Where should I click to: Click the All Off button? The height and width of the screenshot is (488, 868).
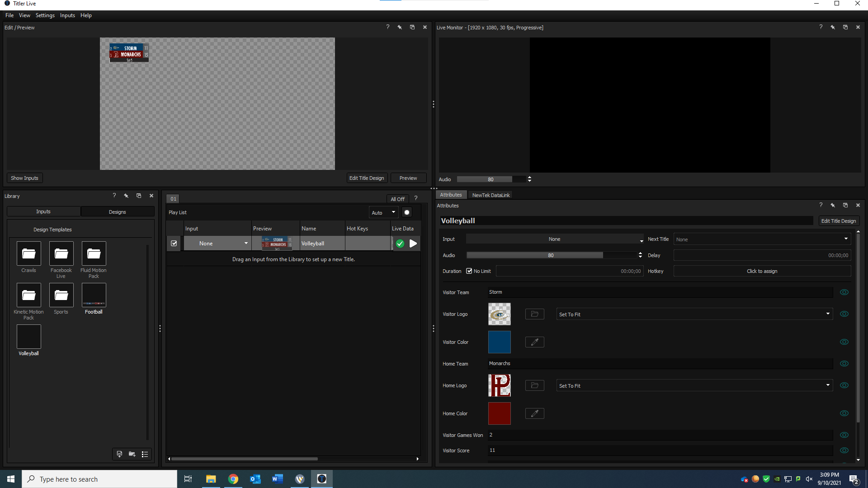point(397,199)
